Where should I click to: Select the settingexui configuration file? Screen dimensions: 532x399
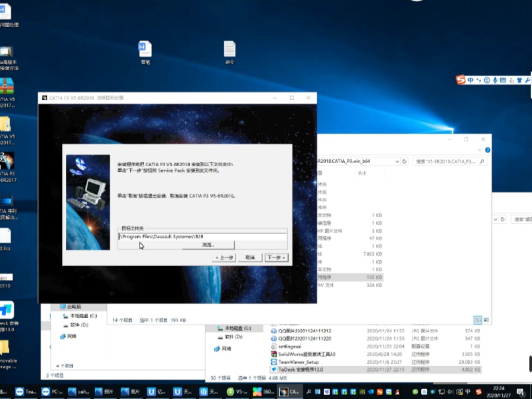coord(375,346)
